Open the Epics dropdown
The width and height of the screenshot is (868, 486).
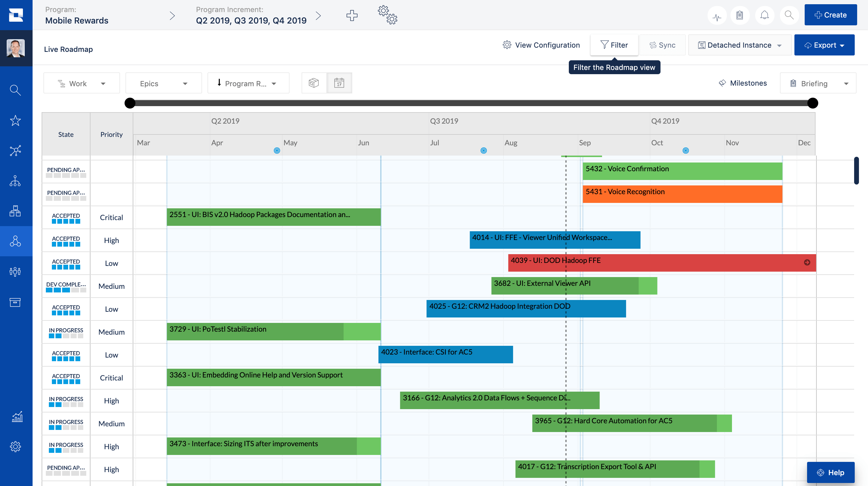(163, 84)
